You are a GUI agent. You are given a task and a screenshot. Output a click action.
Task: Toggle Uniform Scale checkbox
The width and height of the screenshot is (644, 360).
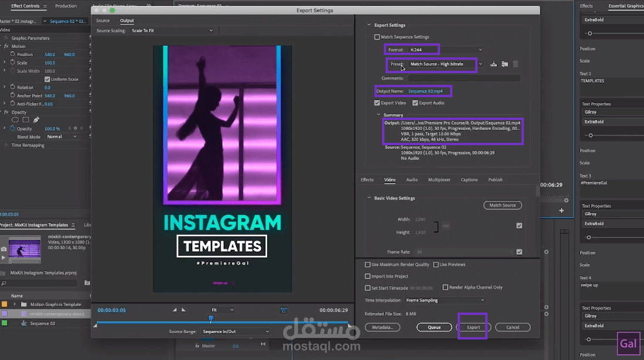coord(47,79)
